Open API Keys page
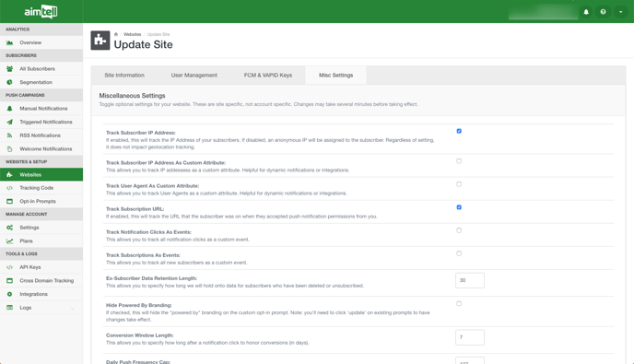The image size is (634, 364). coord(41,267)
